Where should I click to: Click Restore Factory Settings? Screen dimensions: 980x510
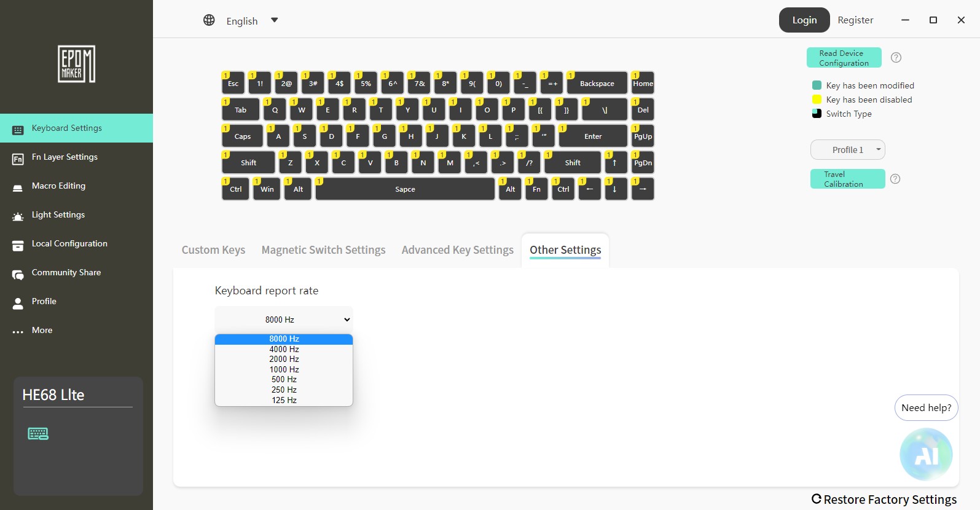click(x=884, y=500)
